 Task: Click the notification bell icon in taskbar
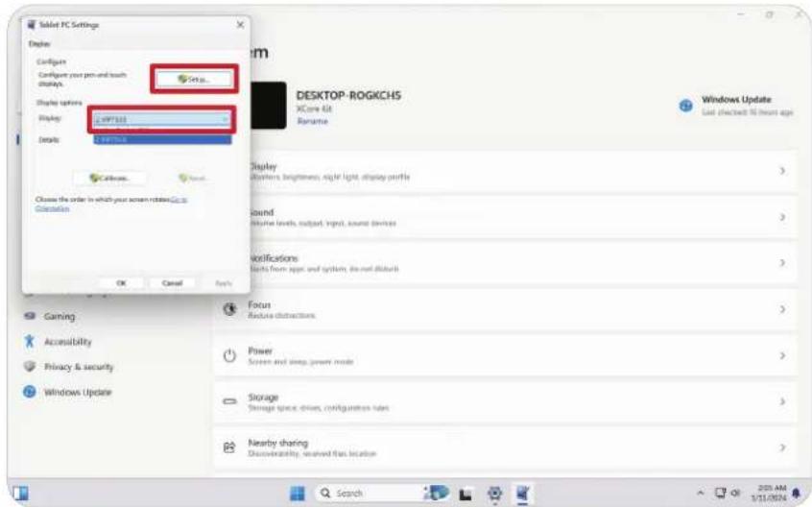797,493
